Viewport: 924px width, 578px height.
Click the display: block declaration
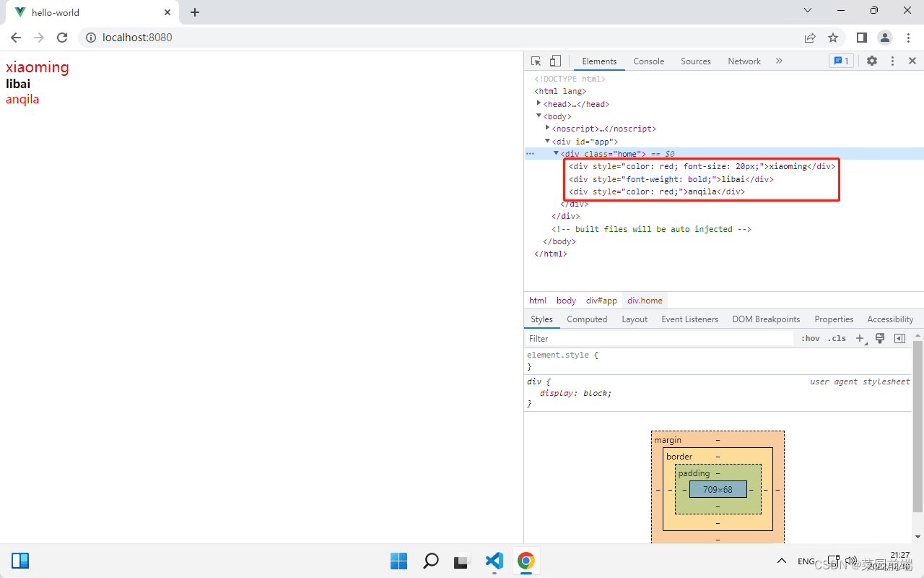coord(575,393)
